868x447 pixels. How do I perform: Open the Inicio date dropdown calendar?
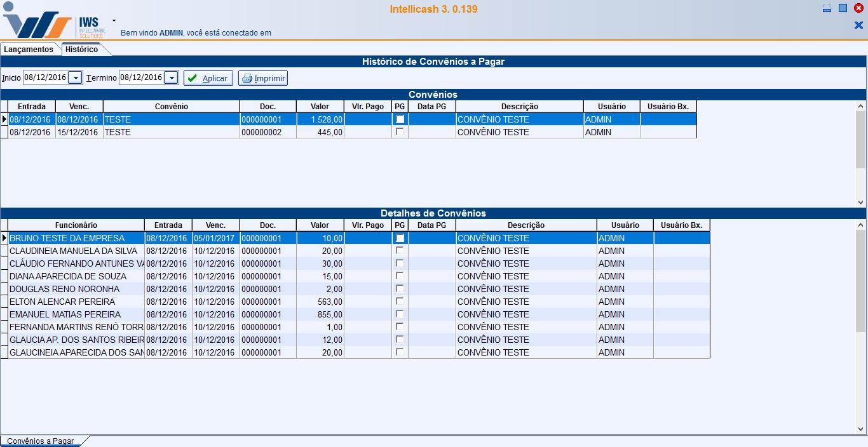(75, 77)
